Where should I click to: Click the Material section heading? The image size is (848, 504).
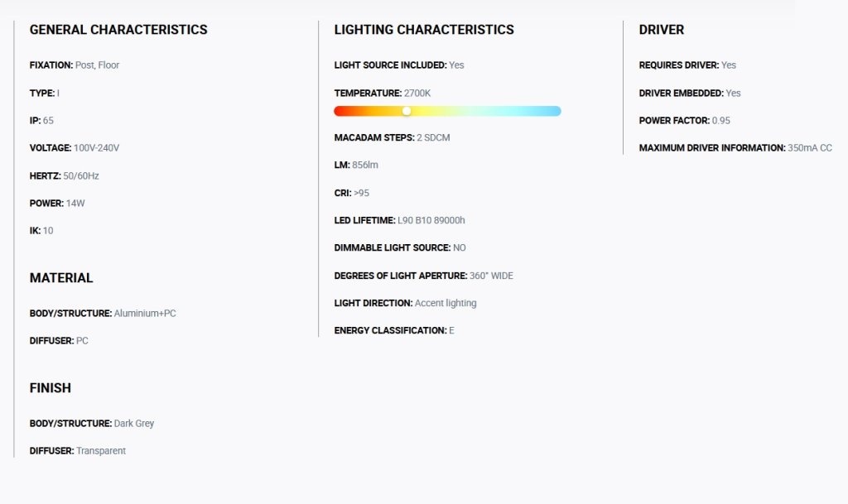[61, 278]
